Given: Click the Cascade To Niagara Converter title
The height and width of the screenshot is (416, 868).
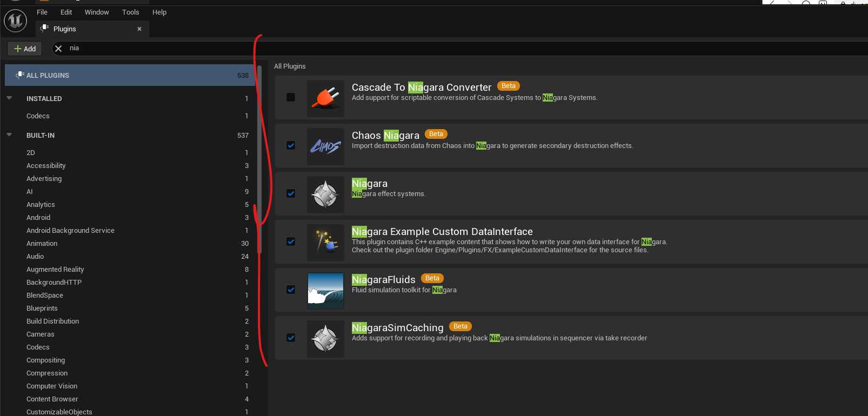Looking at the screenshot, I should point(422,87).
